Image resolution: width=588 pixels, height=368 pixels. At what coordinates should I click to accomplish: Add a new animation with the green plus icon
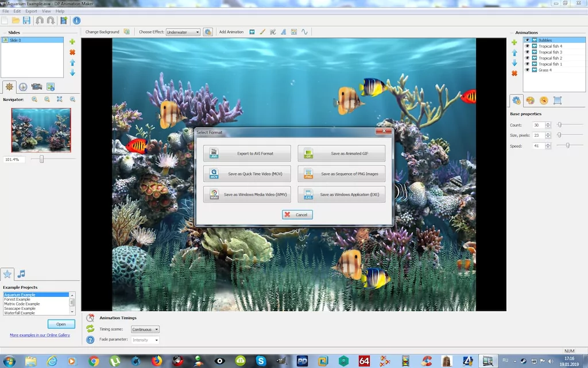point(514,42)
